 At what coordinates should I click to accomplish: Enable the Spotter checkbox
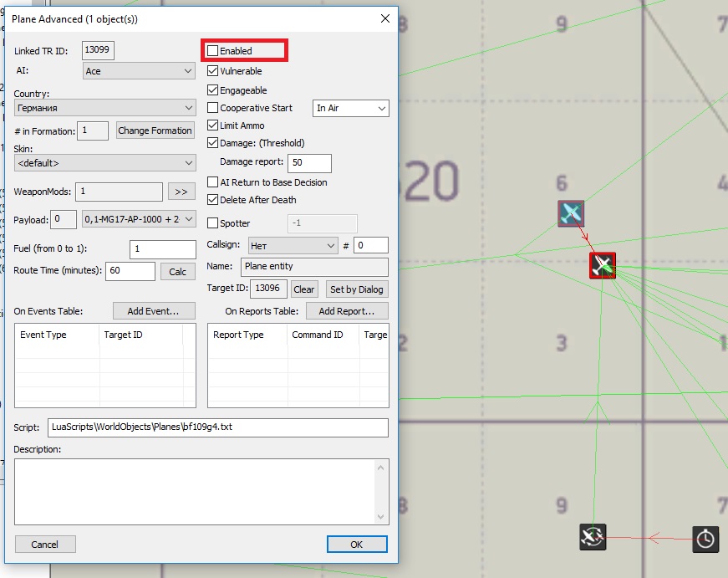pyautogui.click(x=212, y=223)
